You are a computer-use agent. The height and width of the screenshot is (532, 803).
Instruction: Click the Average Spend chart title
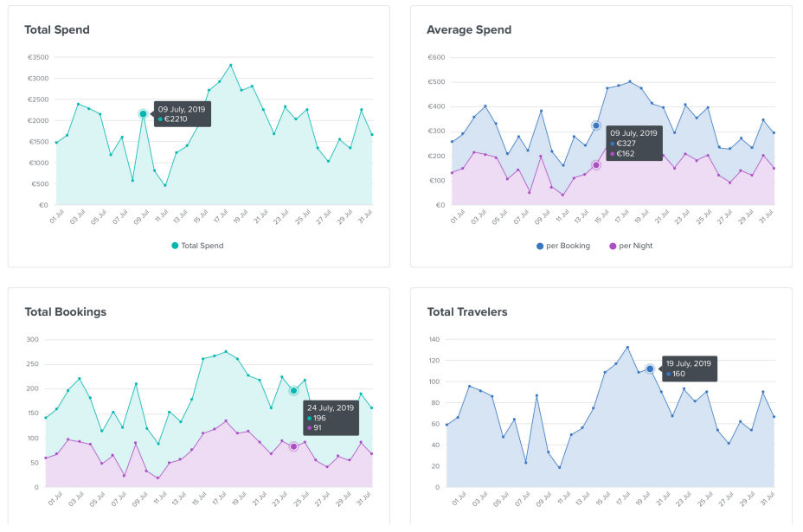pyautogui.click(x=469, y=29)
